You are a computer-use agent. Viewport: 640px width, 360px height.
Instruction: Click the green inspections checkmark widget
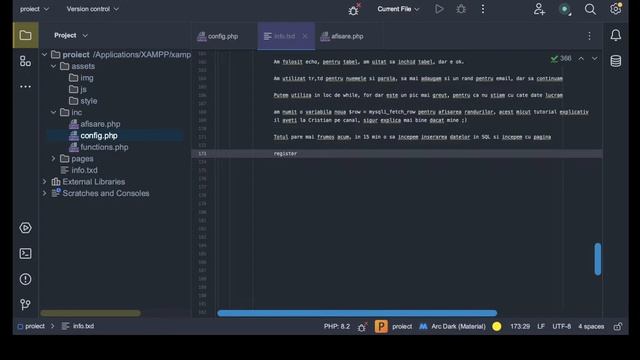(x=561, y=59)
